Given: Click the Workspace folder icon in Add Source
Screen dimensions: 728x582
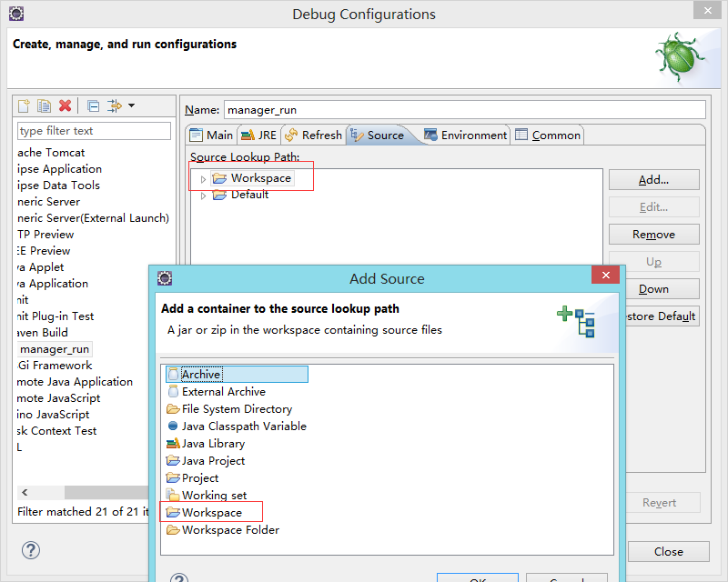Looking at the screenshot, I should click(173, 512).
